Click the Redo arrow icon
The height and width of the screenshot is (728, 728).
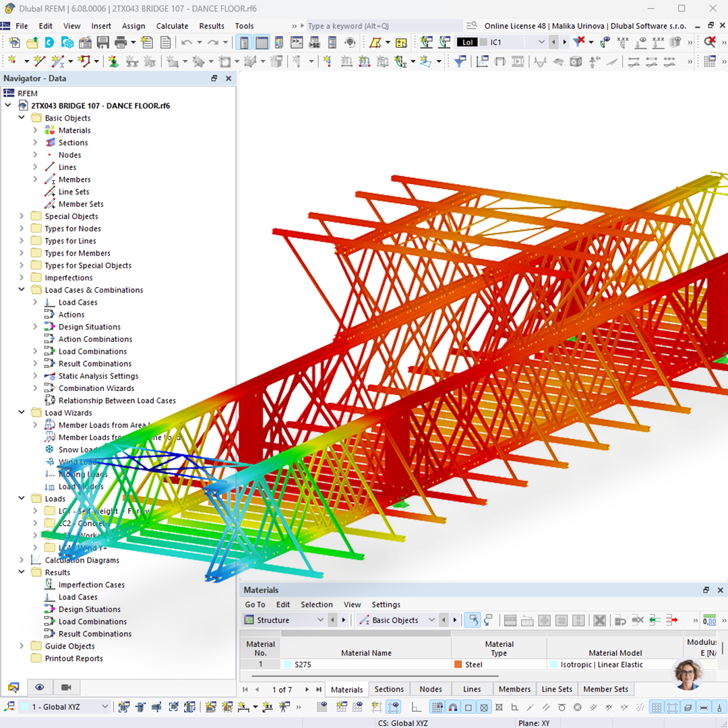pos(212,42)
